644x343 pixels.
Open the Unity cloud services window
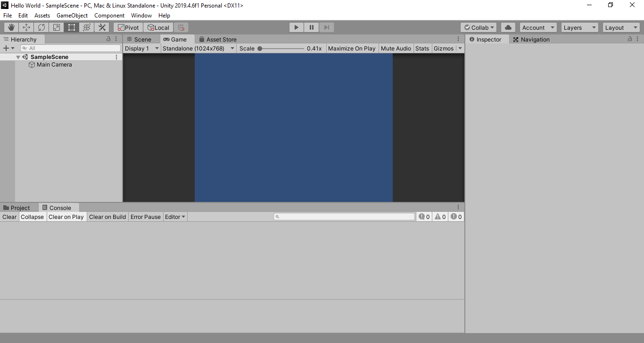[x=508, y=27]
